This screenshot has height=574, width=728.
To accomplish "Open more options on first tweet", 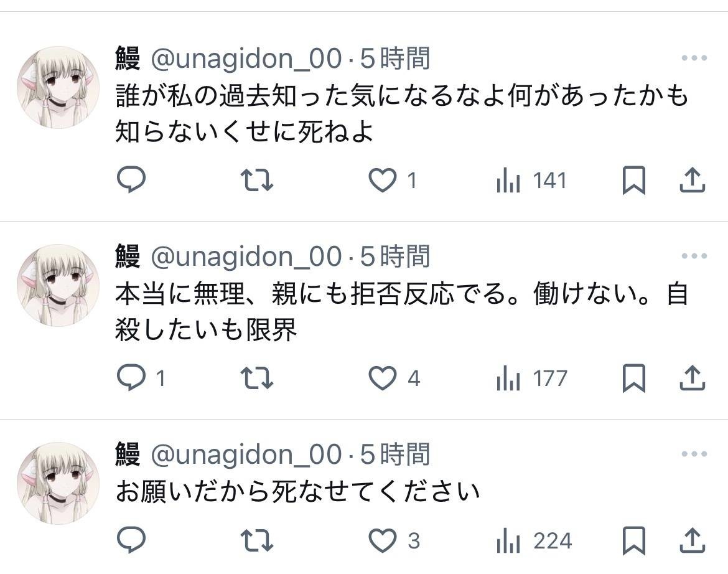I will pos(694,59).
